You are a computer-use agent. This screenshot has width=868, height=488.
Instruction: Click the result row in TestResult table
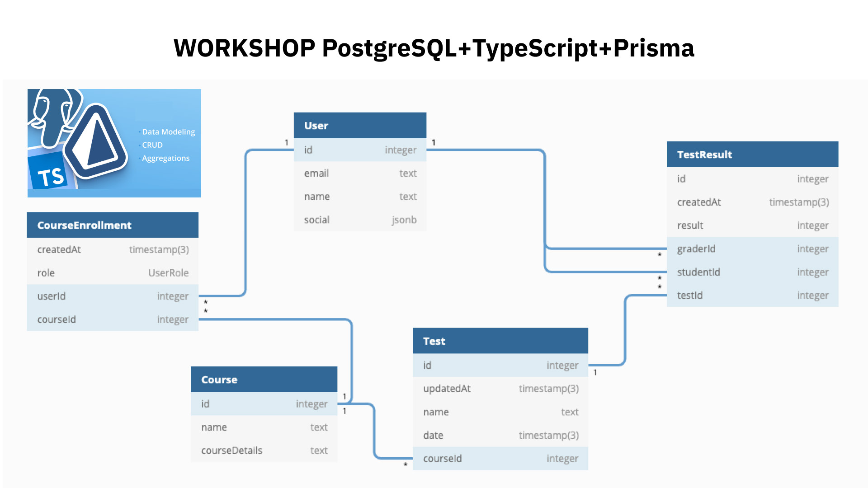753,225
